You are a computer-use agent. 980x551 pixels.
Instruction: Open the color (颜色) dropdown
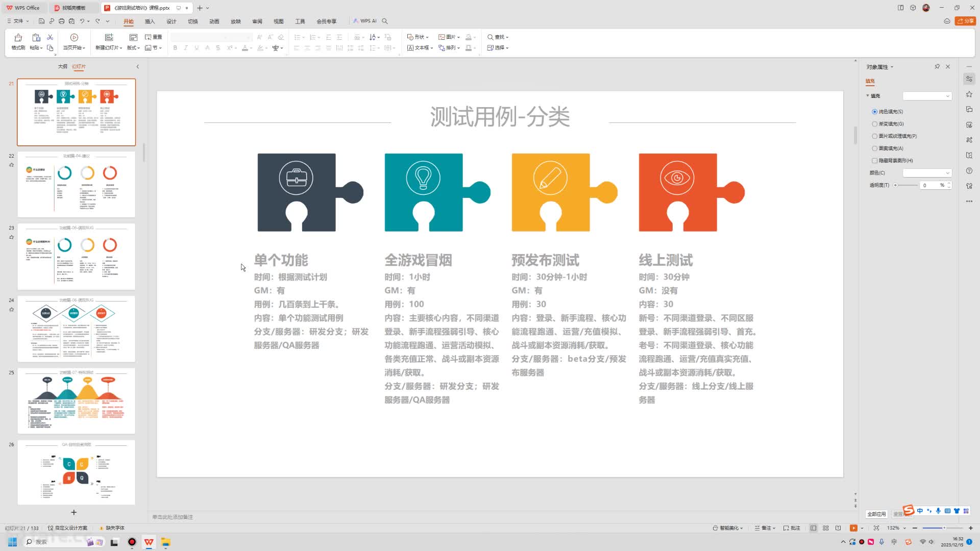coord(927,173)
